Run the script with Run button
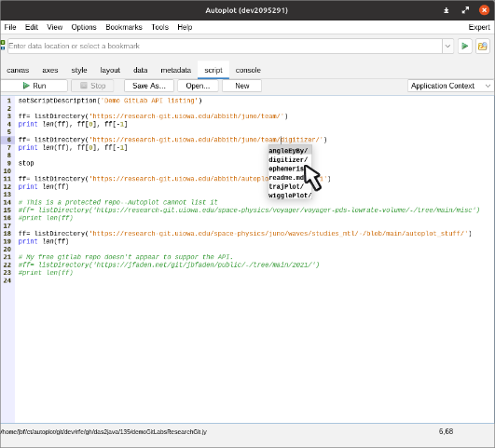The image size is (495, 448). [x=34, y=86]
